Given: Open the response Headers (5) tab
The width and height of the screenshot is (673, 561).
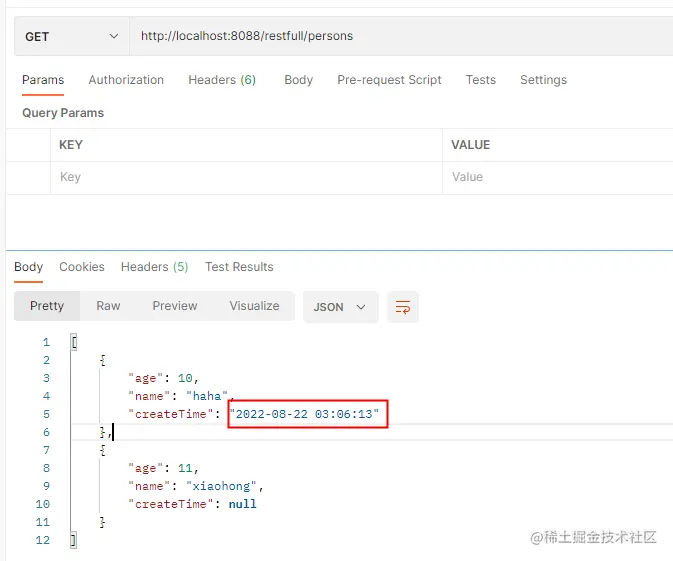Looking at the screenshot, I should tap(155, 267).
